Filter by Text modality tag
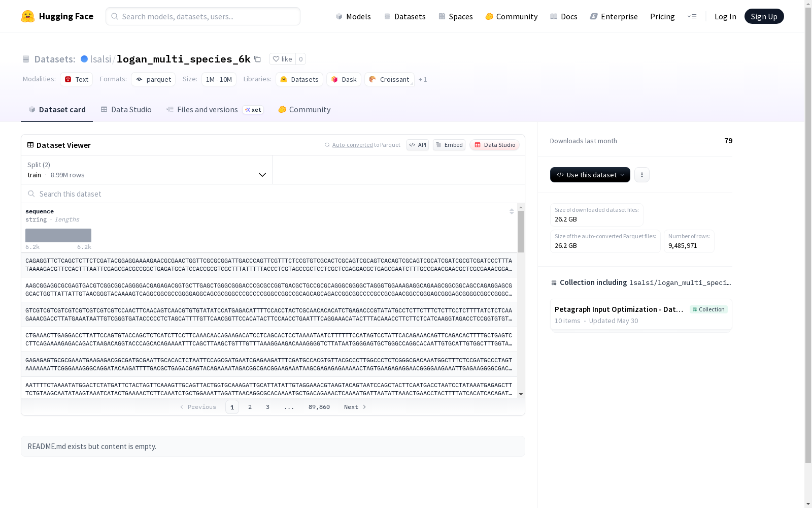812x508 pixels. coord(76,79)
